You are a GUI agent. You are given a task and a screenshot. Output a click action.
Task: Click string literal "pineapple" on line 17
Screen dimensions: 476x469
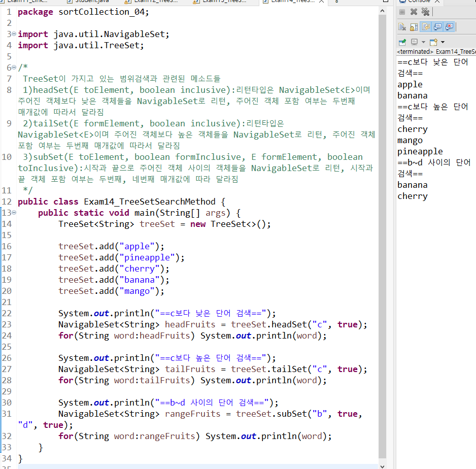tap(147, 257)
